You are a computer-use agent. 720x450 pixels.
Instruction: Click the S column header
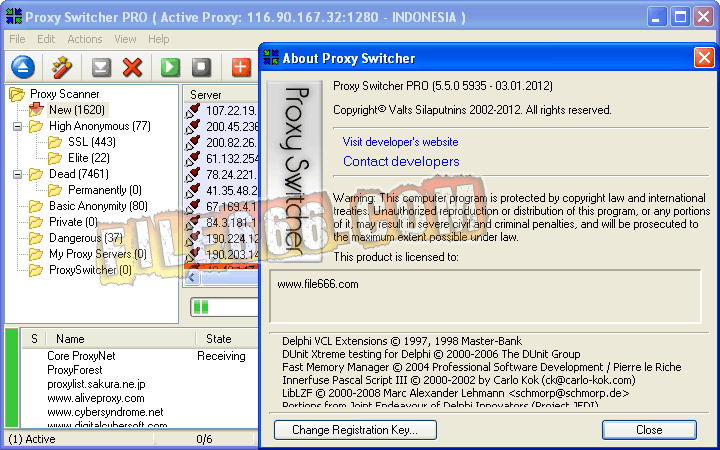coord(34,339)
